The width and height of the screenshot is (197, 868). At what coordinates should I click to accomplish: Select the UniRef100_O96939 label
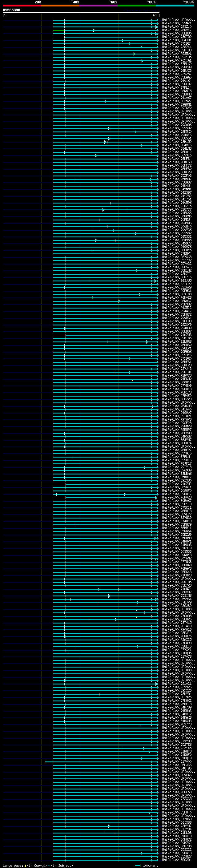pyautogui.click(x=177, y=470)
